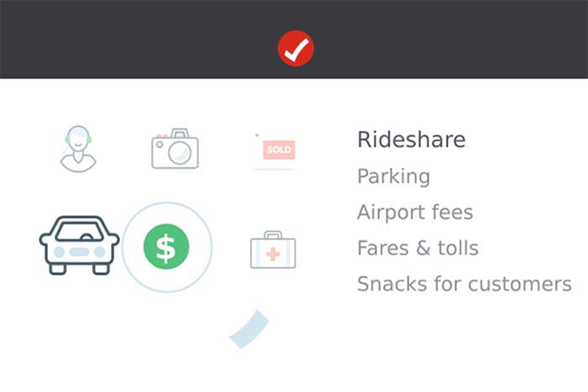The width and height of the screenshot is (588, 392).
Task: Click the green headset on the agent
Action: 67,139
